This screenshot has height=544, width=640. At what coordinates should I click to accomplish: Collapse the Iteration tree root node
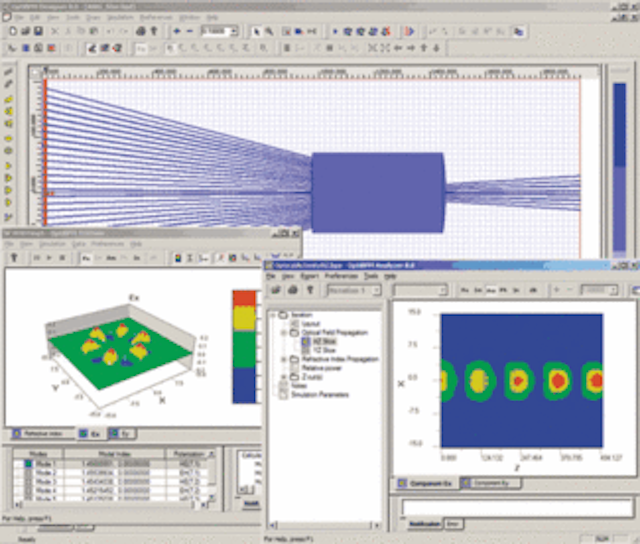pyautogui.click(x=273, y=315)
